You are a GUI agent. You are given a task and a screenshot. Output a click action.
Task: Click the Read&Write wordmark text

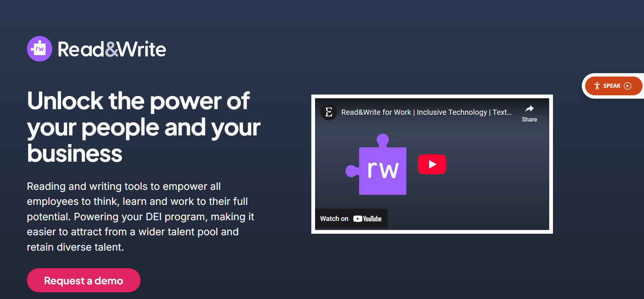click(112, 49)
